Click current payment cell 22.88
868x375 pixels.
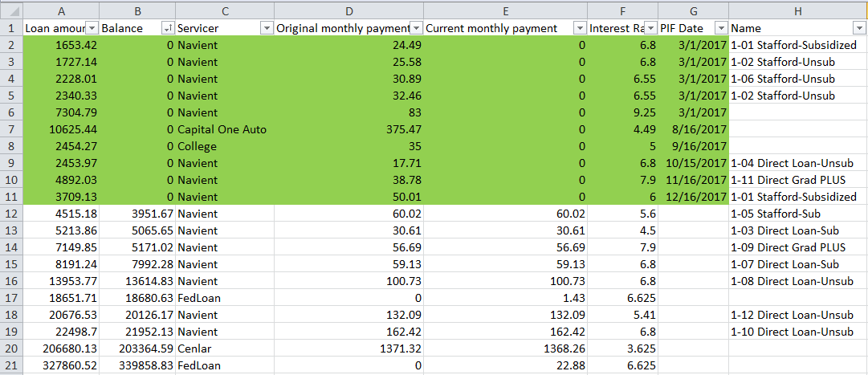pos(505,365)
